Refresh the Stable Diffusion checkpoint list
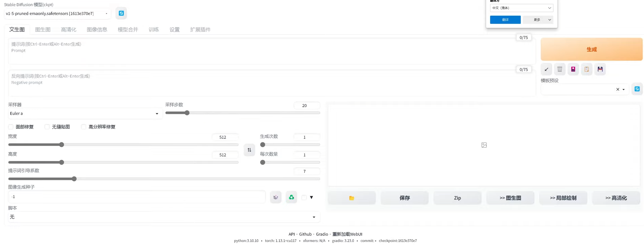Screen dimensions: 644x245 tap(121, 13)
